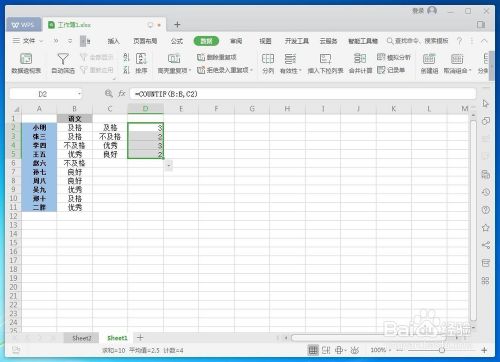Click Remove Duplicates (删除重复项)
The image size is (500, 362).
[217, 57]
